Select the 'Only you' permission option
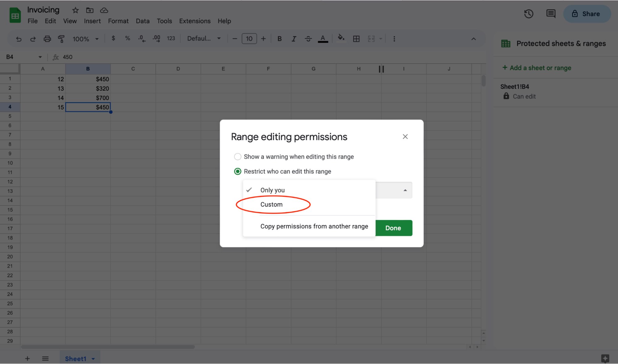 272,190
